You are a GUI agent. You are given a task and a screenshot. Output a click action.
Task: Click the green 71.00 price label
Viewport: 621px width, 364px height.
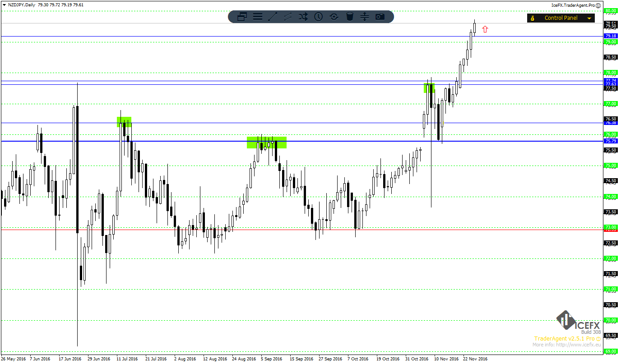click(x=611, y=289)
